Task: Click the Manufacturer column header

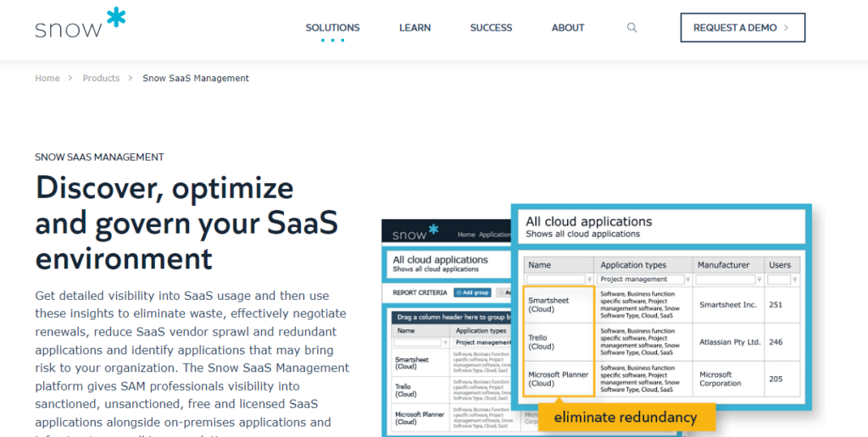Action: (x=728, y=265)
